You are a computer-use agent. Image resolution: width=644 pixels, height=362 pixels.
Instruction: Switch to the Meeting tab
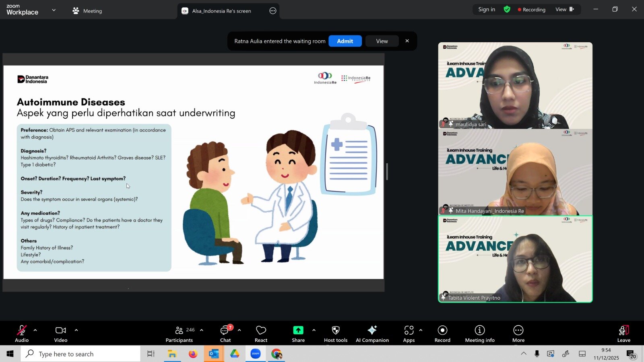coord(87,11)
